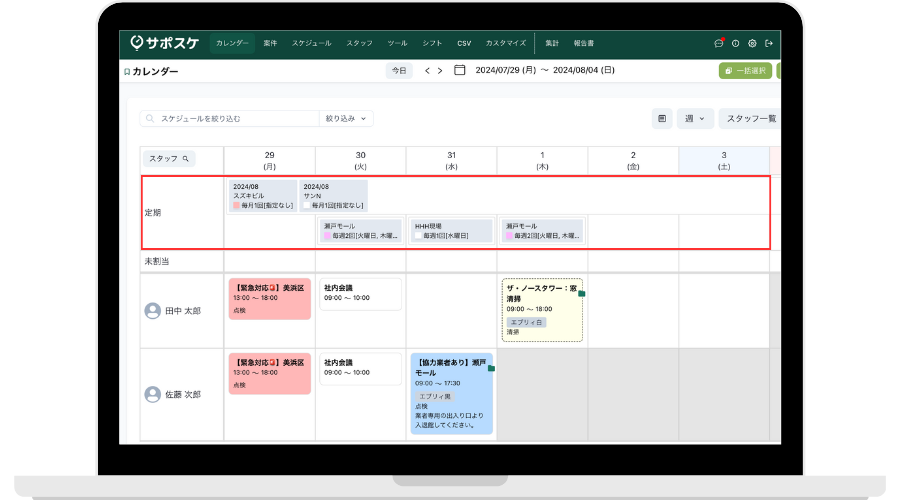The image size is (900, 500).
Task: Click the スケジュールを絞り込む search field
Action: coord(230,119)
